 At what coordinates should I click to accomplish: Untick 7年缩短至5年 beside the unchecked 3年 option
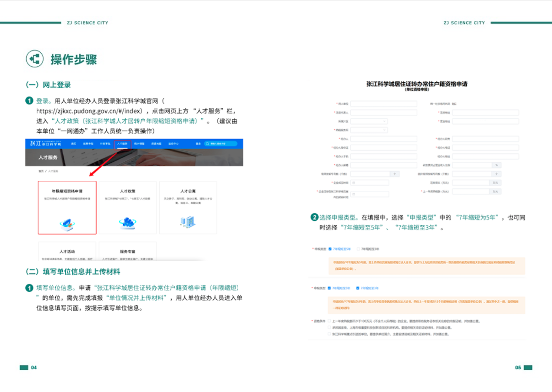coord(330,249)
